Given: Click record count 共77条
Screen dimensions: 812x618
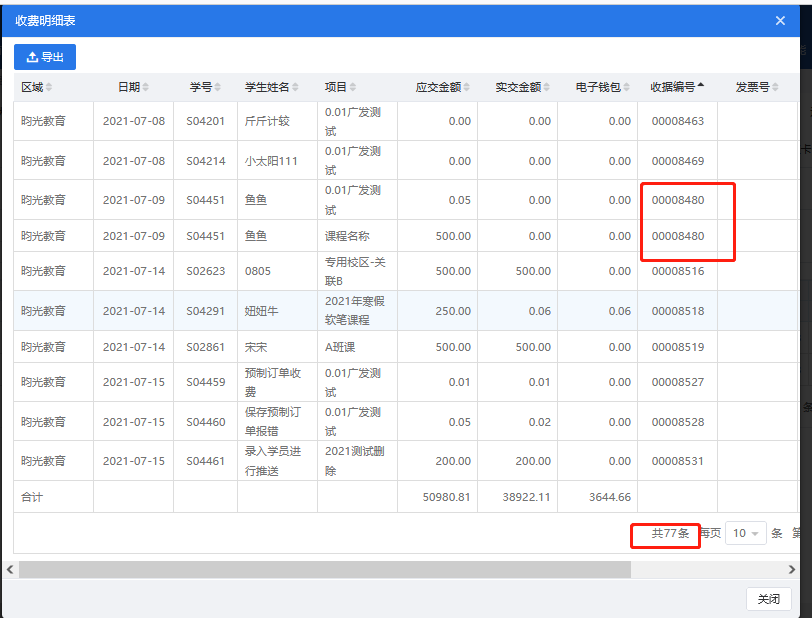Looking at the screenshot, I should [670, 533].
